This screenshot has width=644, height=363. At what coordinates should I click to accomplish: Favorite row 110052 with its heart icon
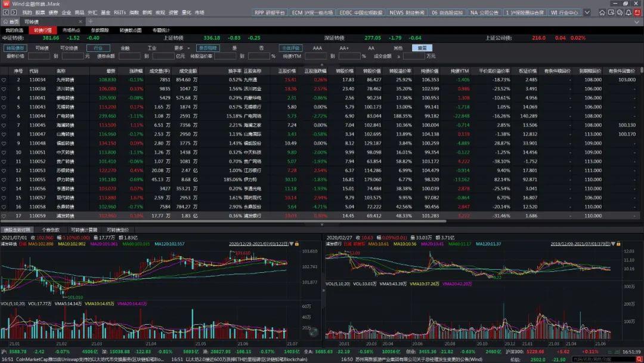(x=4, y=161)
